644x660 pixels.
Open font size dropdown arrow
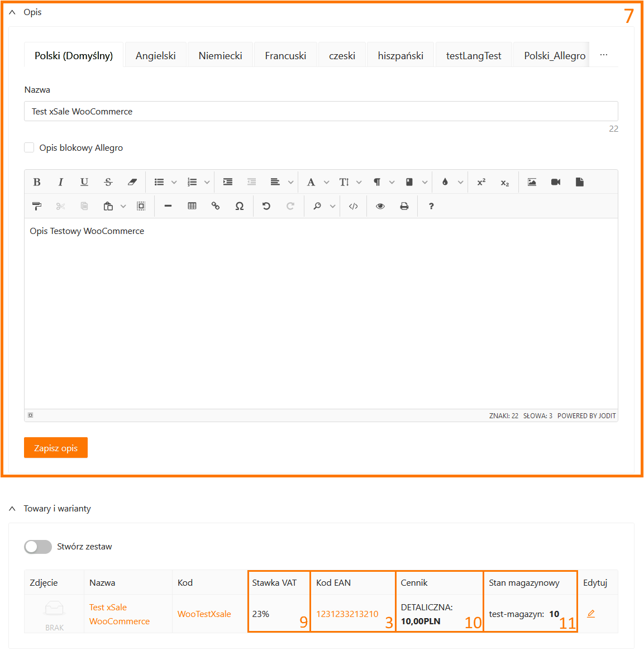pos(359,182)
